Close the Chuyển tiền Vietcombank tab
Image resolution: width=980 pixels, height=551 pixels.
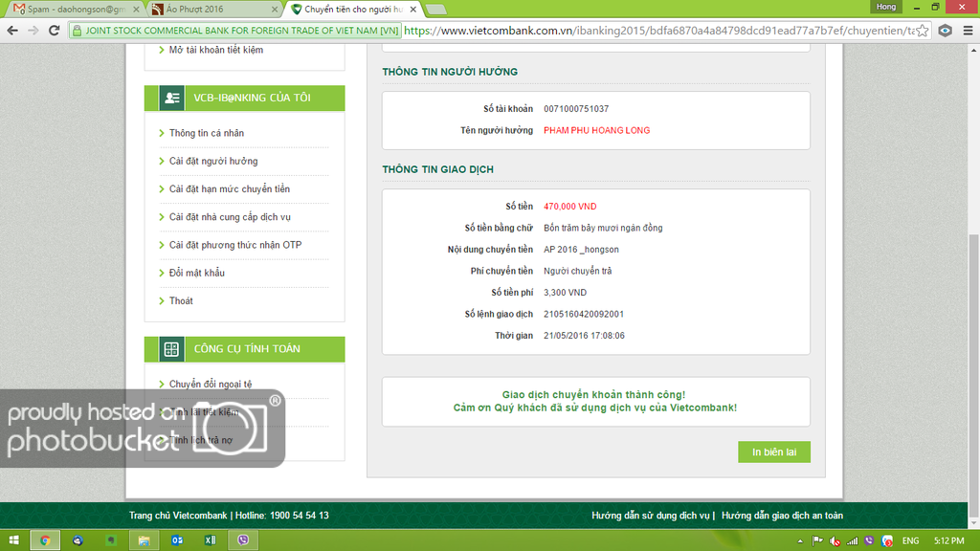pos(413,10)
